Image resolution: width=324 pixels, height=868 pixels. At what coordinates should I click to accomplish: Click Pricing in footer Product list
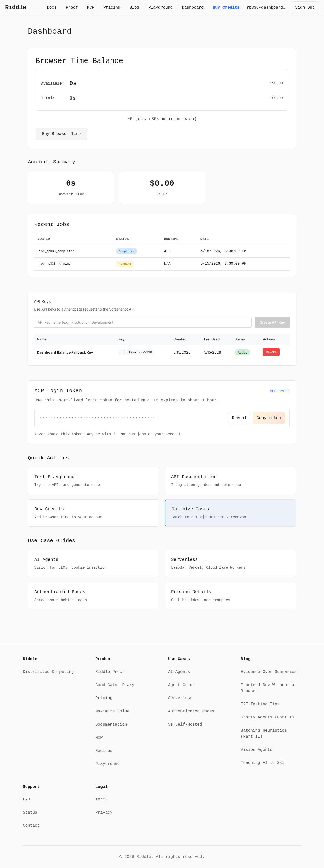[x=104, y=698]
